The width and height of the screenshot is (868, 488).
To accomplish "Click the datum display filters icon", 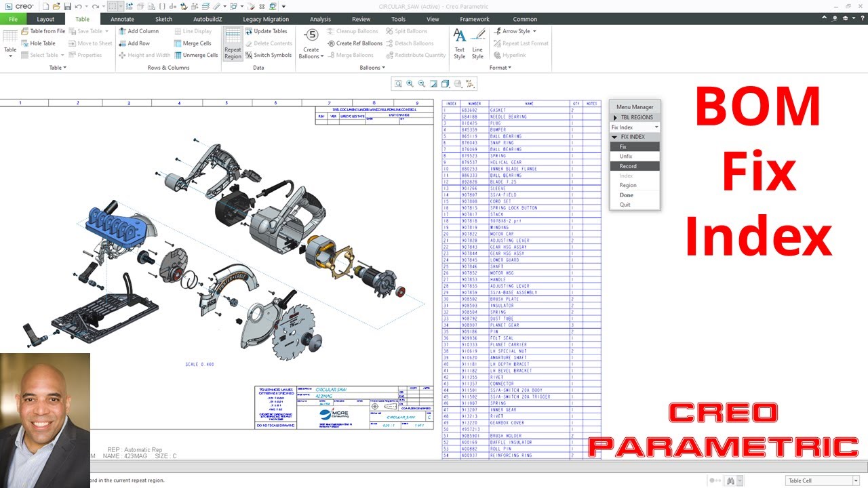I will (470, 84).
